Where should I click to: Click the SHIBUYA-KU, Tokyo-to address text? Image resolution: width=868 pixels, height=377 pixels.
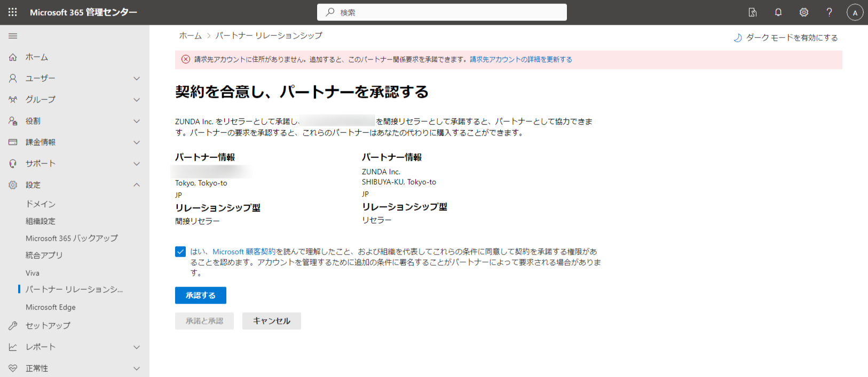coord(399,182)
